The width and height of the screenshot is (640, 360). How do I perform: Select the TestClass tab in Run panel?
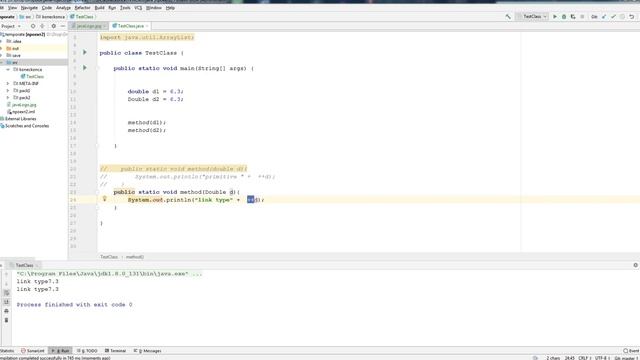tap(24, 265)
